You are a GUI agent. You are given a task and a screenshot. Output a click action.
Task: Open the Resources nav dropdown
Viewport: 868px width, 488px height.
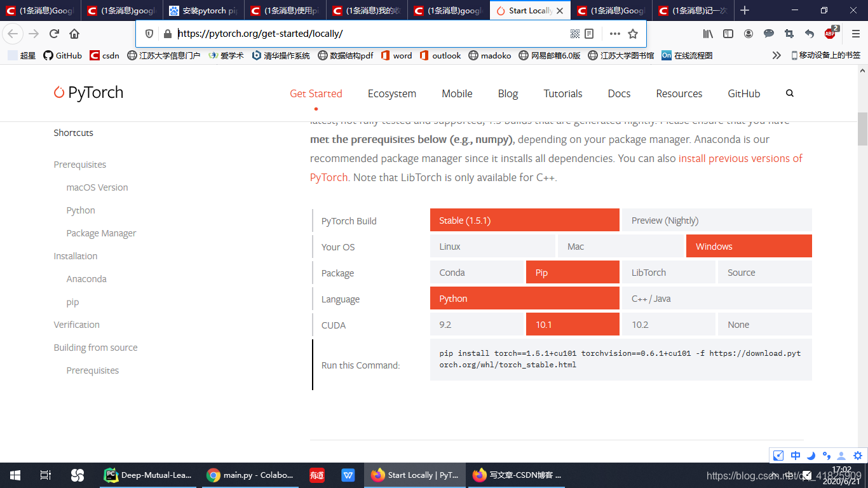[x=679, y=93]
